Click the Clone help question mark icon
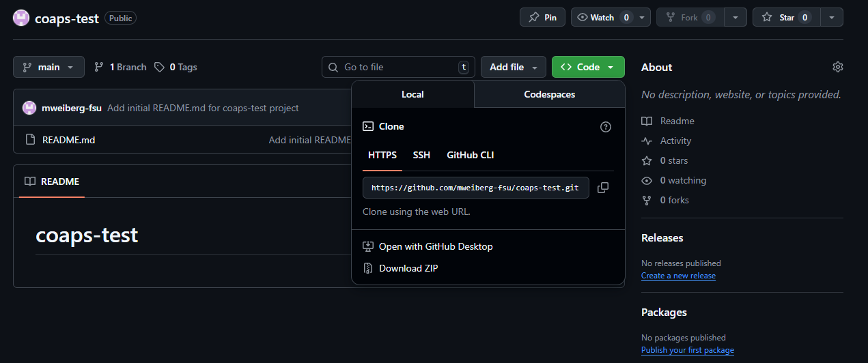The width and height of the screenshot is (868, 363). tap(605, 127)
